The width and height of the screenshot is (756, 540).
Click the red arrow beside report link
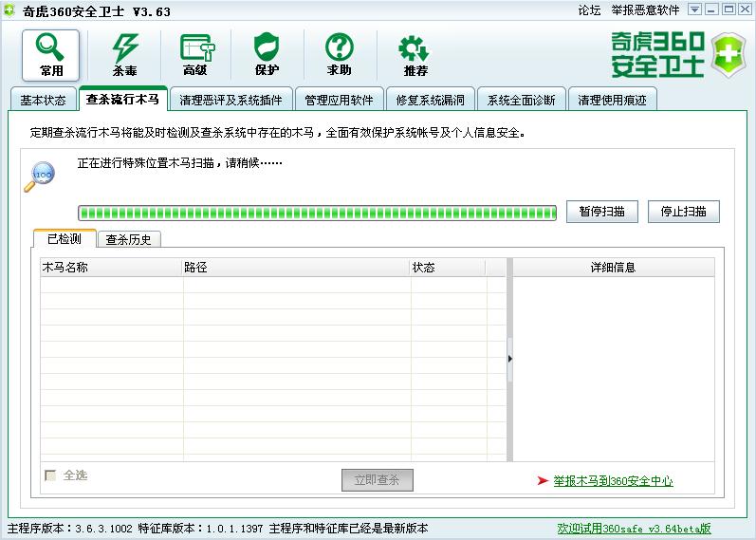click(x=543, y=480)
